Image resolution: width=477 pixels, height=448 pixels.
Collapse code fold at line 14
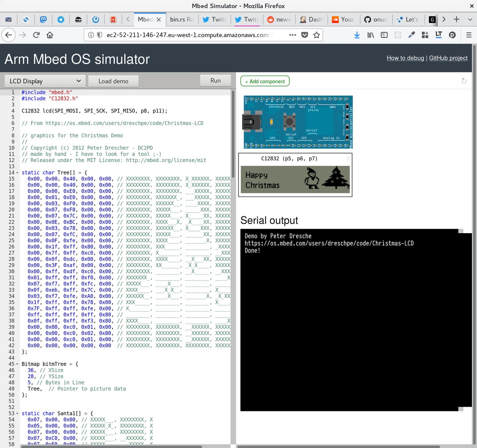click(x=17, y=173)
